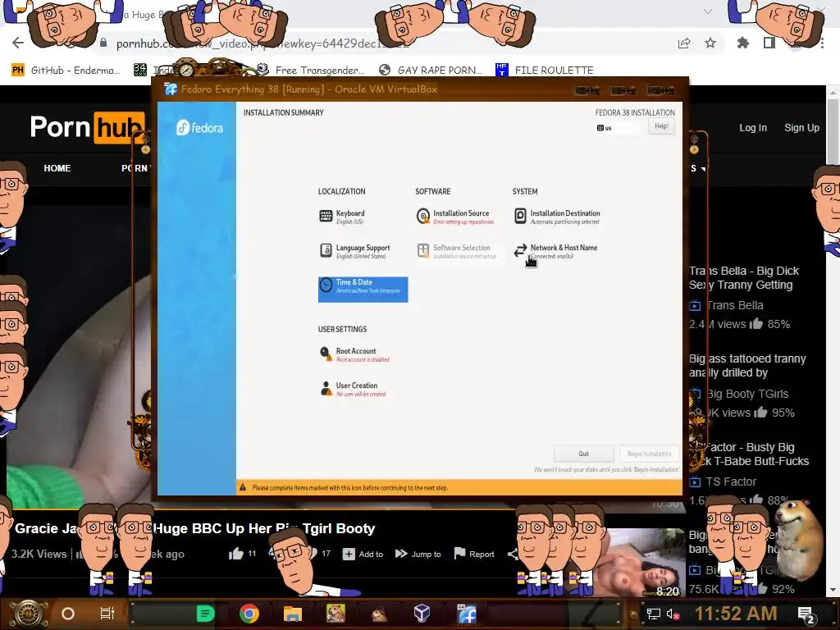Bookmark this page with the star icon
Image resolution: width=840 pixels, height=630 pixels.
pyautogui.click(x=710, y=43)
